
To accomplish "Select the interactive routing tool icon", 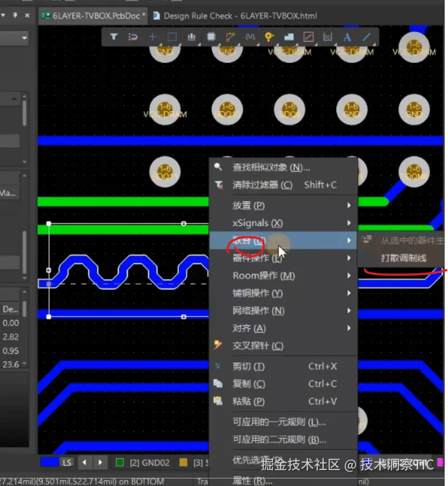I will [x=231, y=37].
